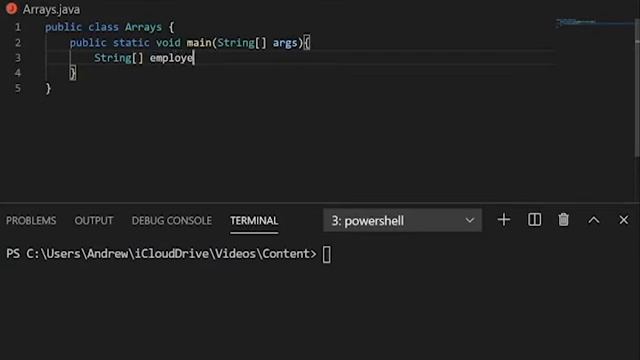Viewport: 640px width, 360px height.
Task: Click line number 3 in gutter
Action: pos(18,58)
